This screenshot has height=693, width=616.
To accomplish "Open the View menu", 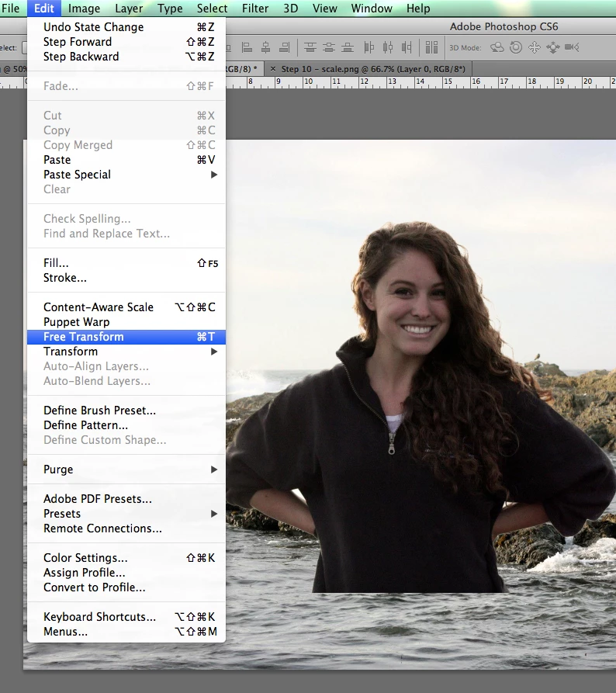I will (x=325, y=9).
